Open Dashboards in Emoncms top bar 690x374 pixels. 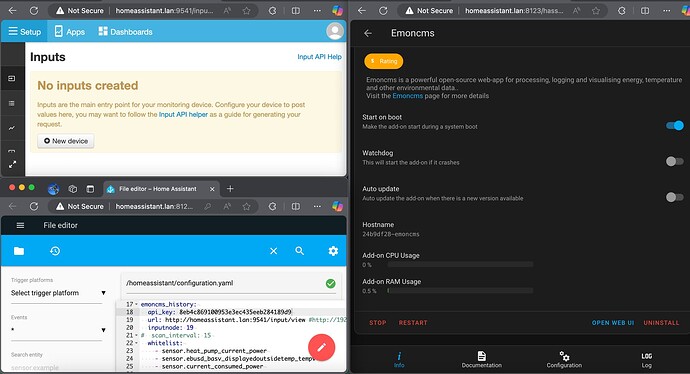pos(125,32)
